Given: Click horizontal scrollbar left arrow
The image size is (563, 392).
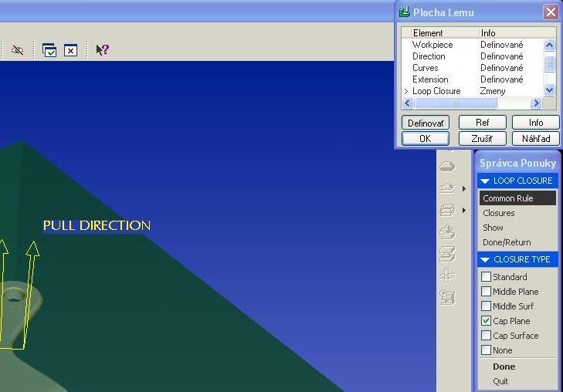Looking at the screenshot, I should (407, 103).
